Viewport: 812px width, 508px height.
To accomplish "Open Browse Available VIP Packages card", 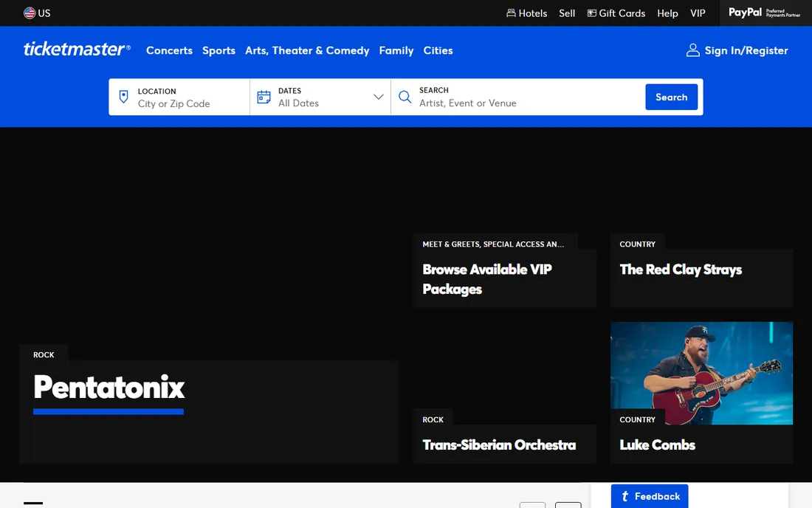I will pos(504,271).
